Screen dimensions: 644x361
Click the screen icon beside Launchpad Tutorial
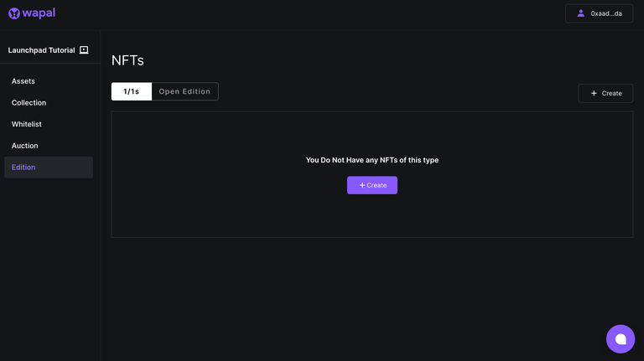tap(84, 50)
